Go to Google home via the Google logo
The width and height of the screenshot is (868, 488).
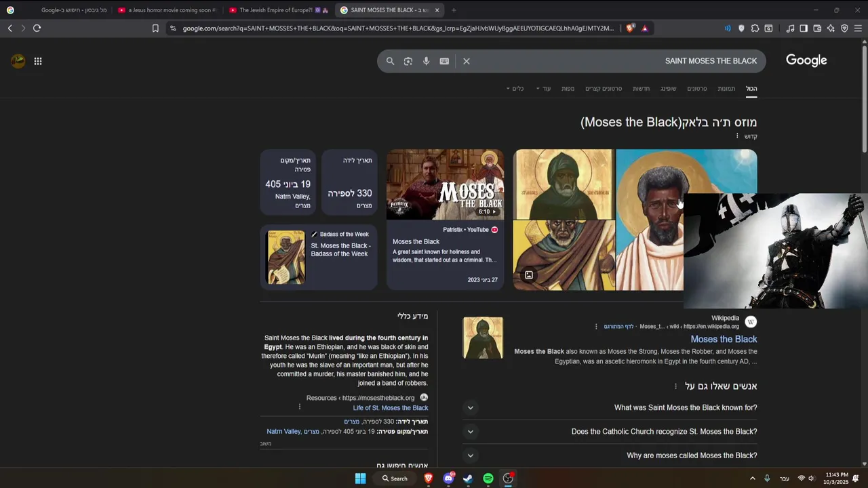pyautogui.click(x=806, y=60)
